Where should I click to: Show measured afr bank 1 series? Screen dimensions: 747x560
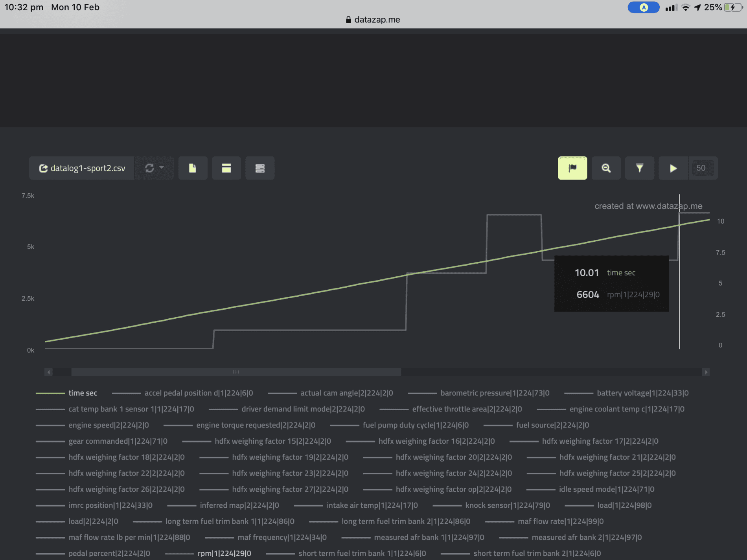tap(413, 537)
